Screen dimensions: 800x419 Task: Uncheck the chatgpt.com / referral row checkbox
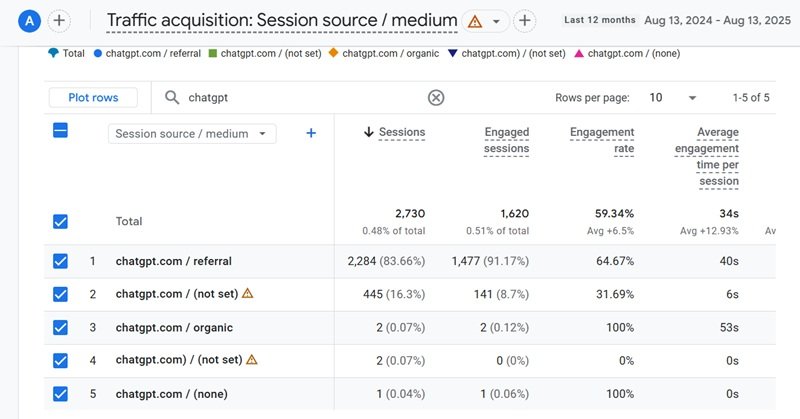[60, 261]
